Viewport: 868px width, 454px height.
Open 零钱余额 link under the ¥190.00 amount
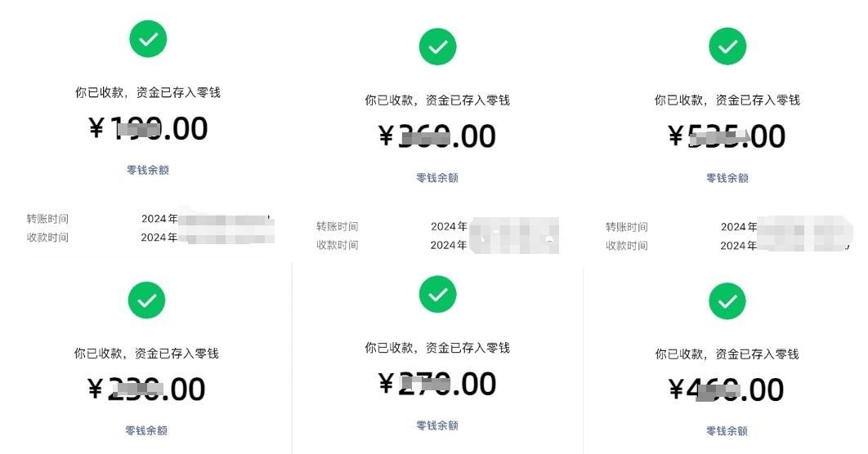[x=148, y=171]
